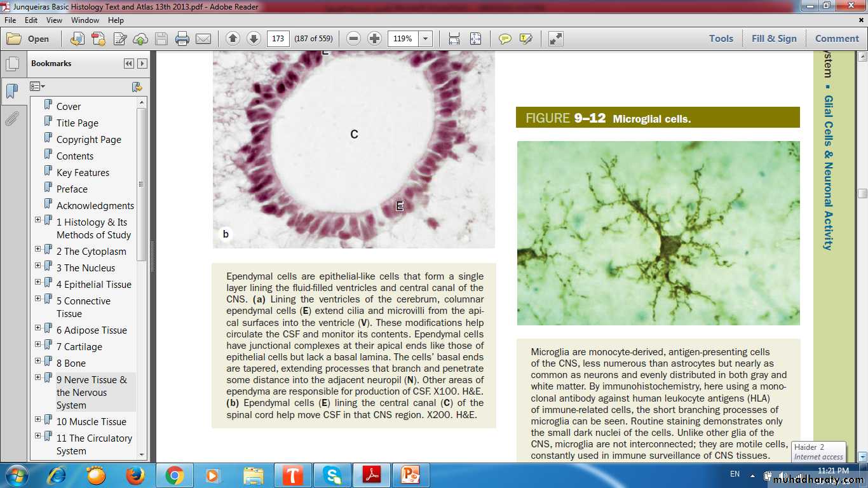Expand the 4 Epithelial Tissue bookmark
This screenshot has width=868, height=488.
37,282
